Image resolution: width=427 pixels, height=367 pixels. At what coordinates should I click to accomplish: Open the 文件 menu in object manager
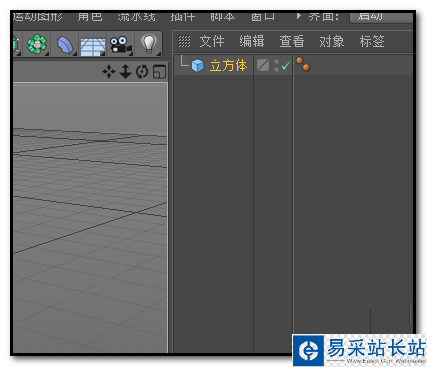[212, 41]
